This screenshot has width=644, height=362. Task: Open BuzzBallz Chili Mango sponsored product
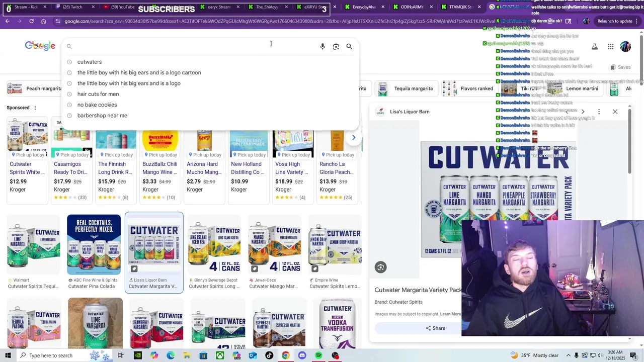point(160,161)
